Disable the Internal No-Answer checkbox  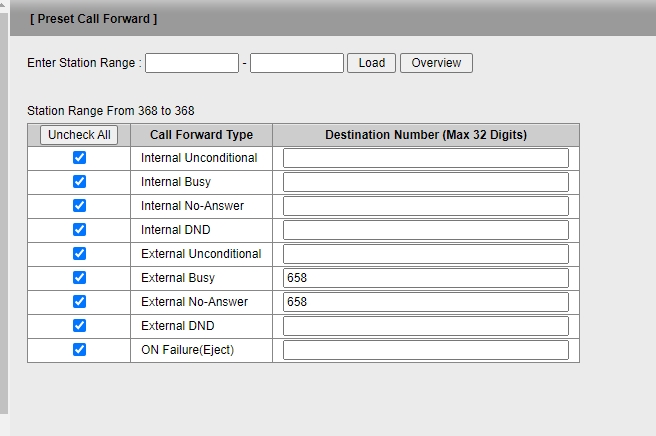pyautogui.click(x=79, y=206)
